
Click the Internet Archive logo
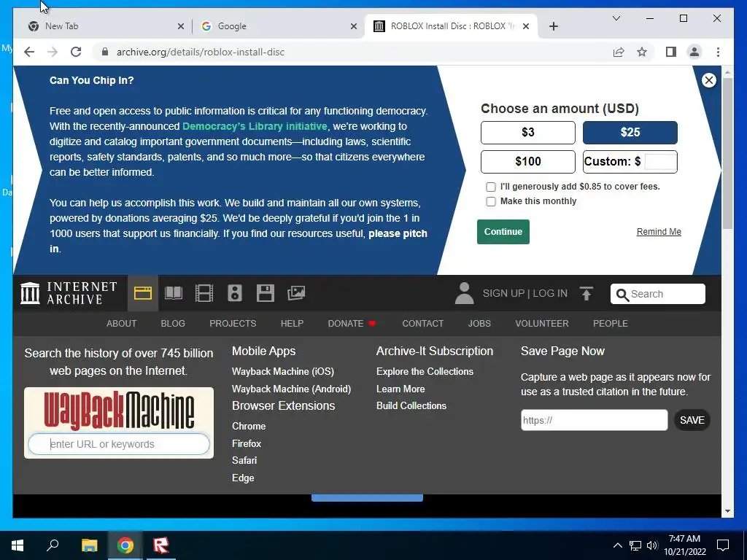pyautogui.click(x=69, y=293)
